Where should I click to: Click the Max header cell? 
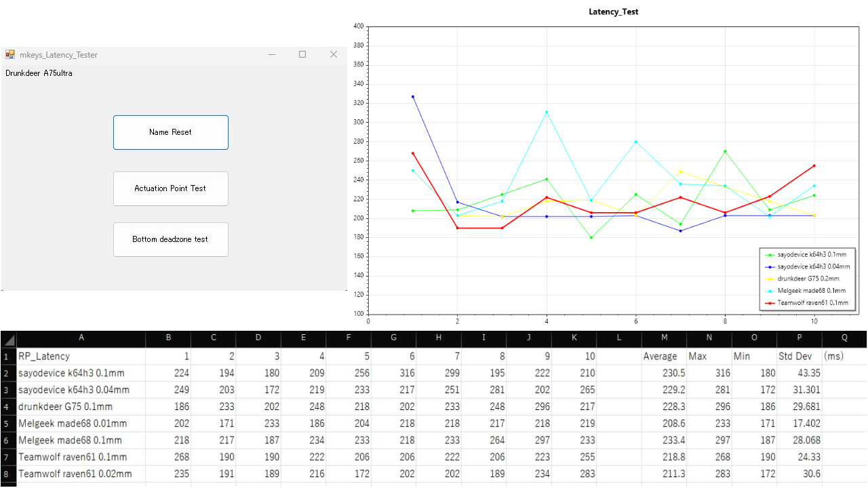click(x=709, y=356)
